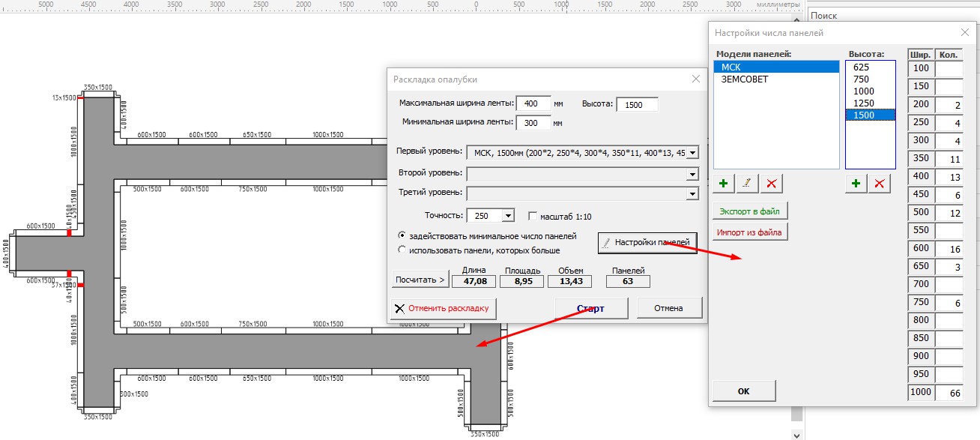Focus the Высота input field
The width and height of the screenshot is (980, 440).
coord(637,105)
